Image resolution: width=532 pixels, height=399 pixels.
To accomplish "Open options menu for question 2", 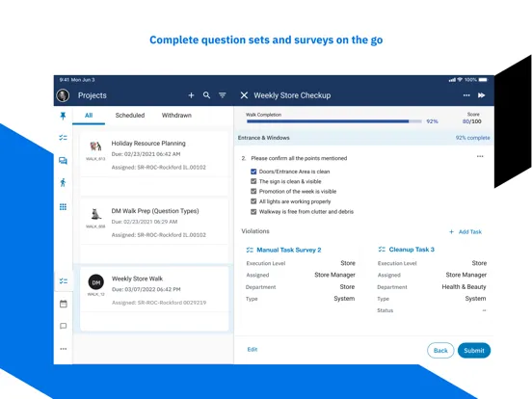I will tap(480, 156).
